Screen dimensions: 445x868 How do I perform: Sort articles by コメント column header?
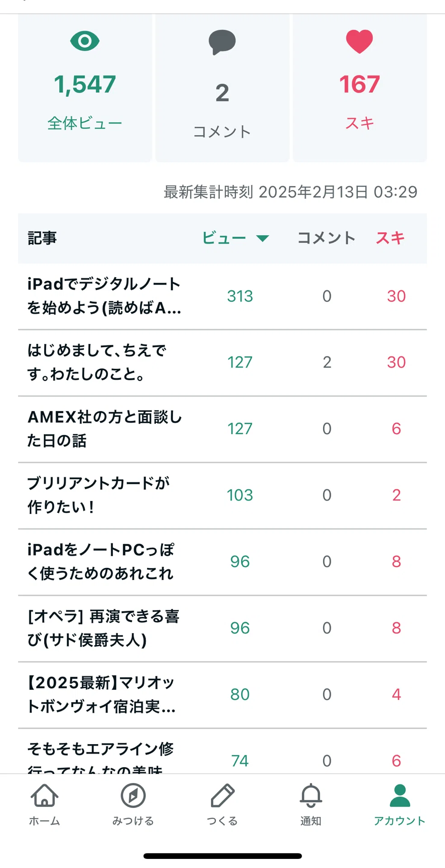326,238
